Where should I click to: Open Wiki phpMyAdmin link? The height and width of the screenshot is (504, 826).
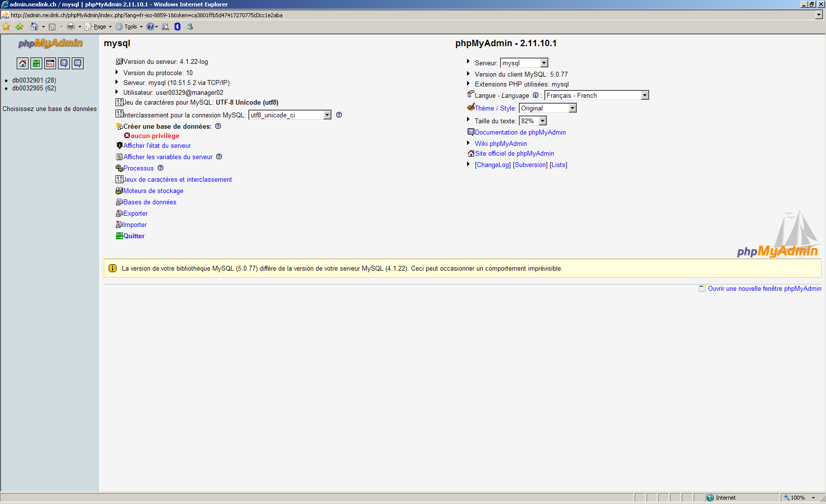point(501,143)
